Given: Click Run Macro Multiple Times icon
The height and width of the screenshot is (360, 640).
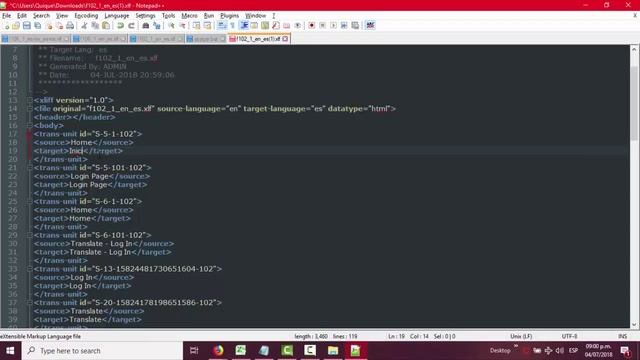Looking at the screenshot, I should [x=344, y=25].
